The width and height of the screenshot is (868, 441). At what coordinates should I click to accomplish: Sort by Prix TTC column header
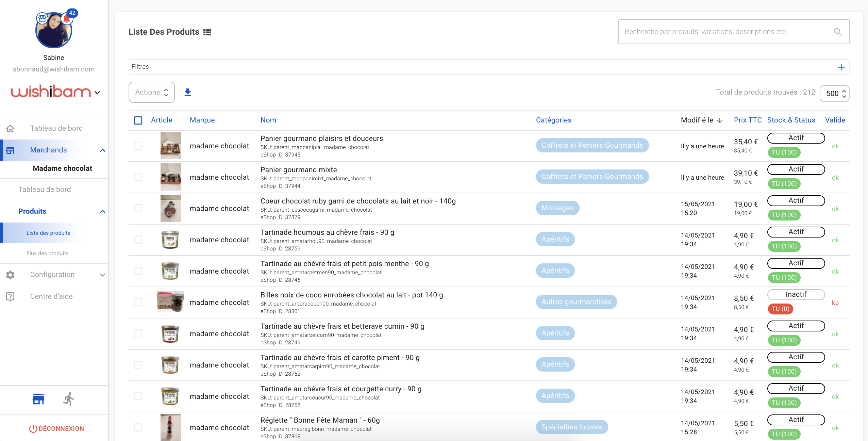coord(747,120)
